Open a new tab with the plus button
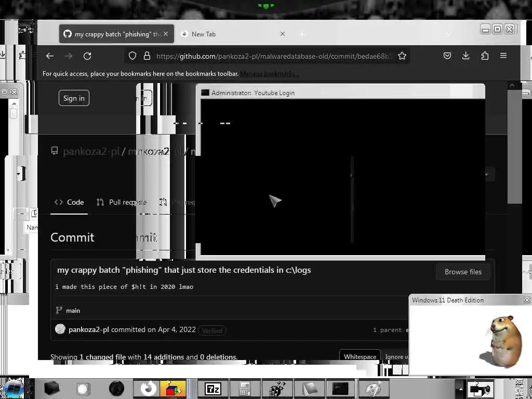This screenshot has width=532, height=399. point(302,34)
